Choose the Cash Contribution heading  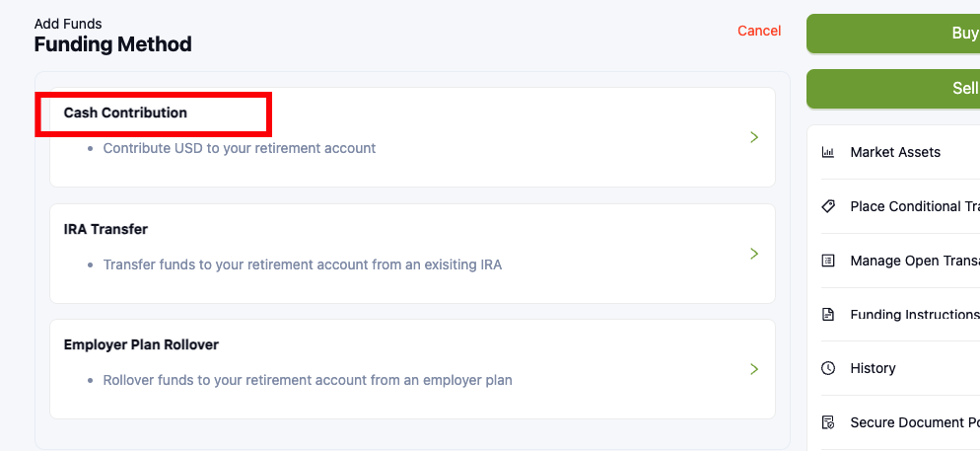(x=125, y=113)
